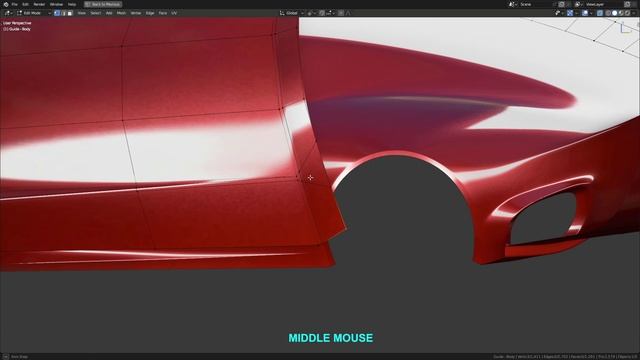Screen dimensions: 640x360
Task: Open the editor type dropdown
Action: [x=8, y=13]
